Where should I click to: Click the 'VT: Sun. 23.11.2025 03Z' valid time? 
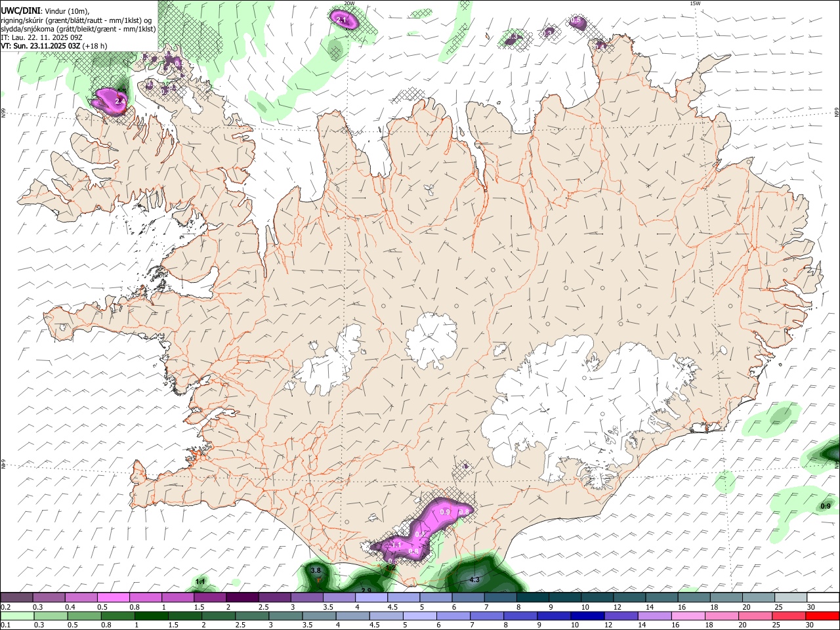pos(40,46)
